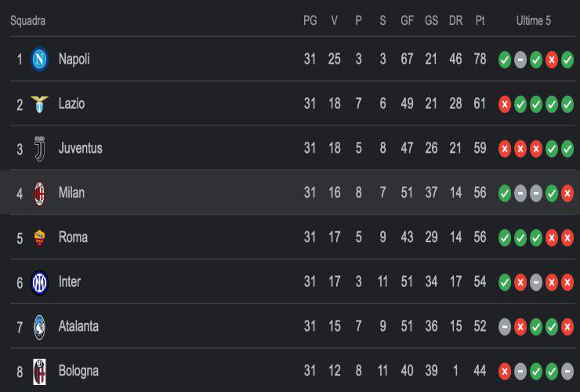Image resolution: width=580 pixels, height=392 pixels.
Task: Click the Milan club crest
Action: click(x=39, y=193)
